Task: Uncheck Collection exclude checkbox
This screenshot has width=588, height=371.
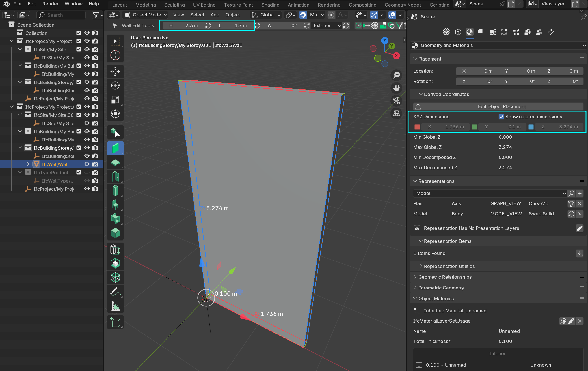Action: (x=79, y=33)
